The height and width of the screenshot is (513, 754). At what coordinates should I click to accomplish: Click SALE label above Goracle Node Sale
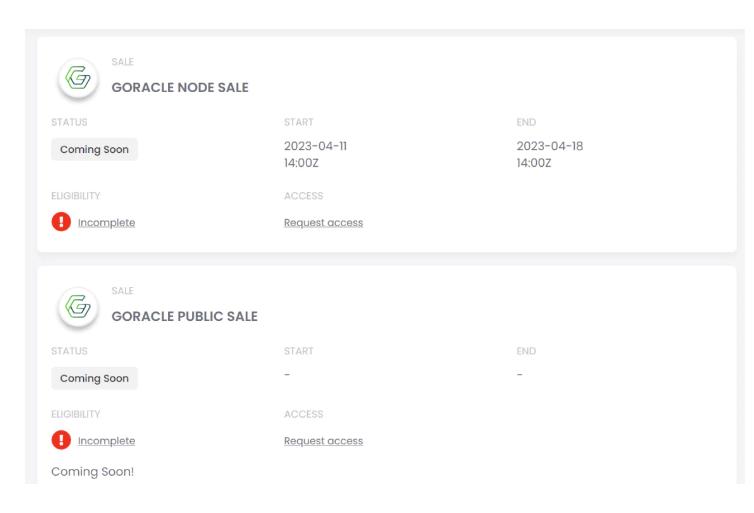123,62
